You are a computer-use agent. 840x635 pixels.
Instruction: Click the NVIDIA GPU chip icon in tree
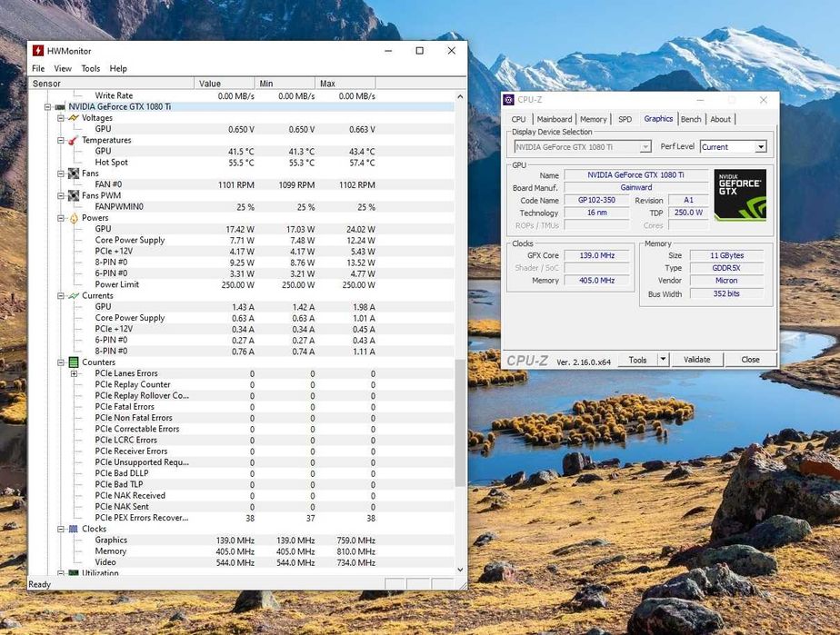point(60,107)
